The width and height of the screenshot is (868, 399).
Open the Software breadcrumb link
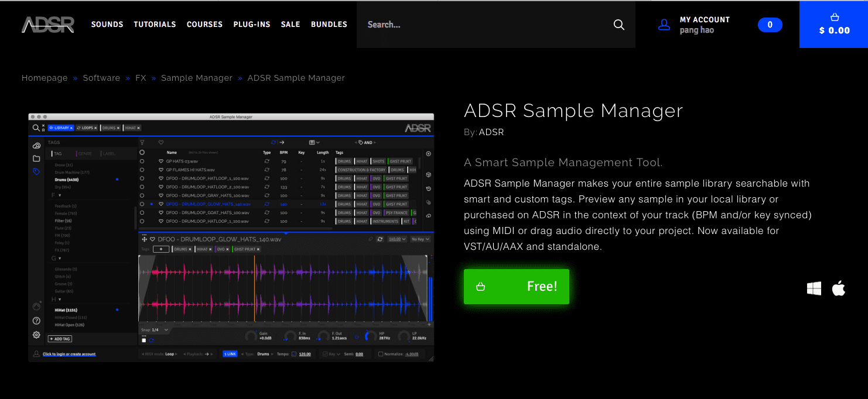pyautogui.click(x=101, y=78)
